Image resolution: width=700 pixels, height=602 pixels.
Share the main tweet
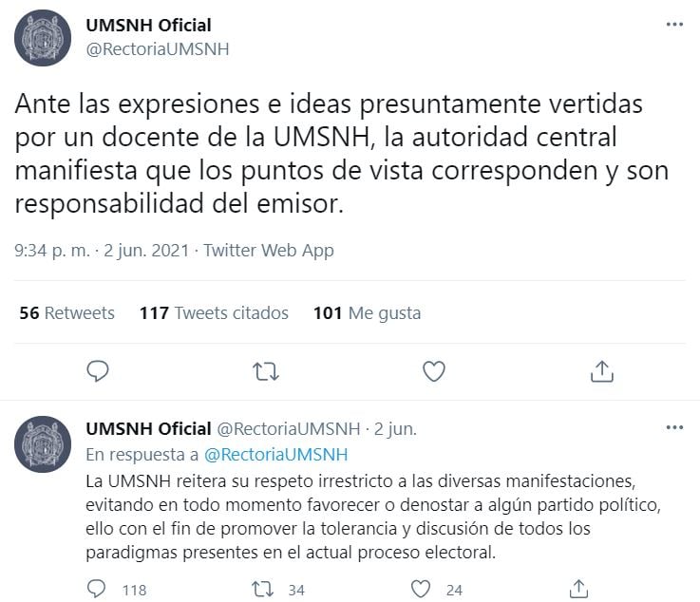pos(602,371)
